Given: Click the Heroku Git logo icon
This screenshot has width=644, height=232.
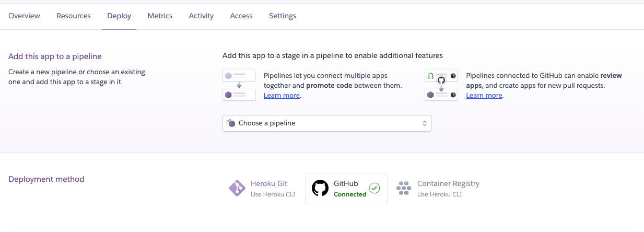Looking at the screenshot, I should [237, 188].
